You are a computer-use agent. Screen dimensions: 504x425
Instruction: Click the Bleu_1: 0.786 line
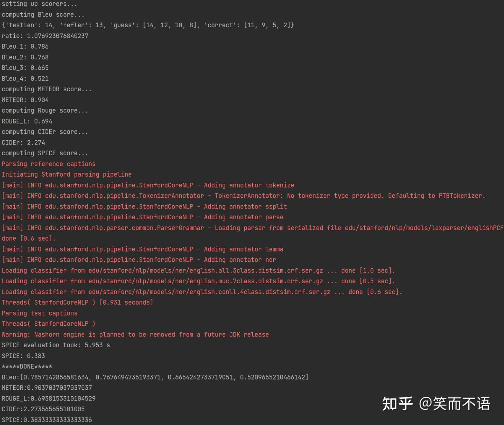tap(25, 47)
